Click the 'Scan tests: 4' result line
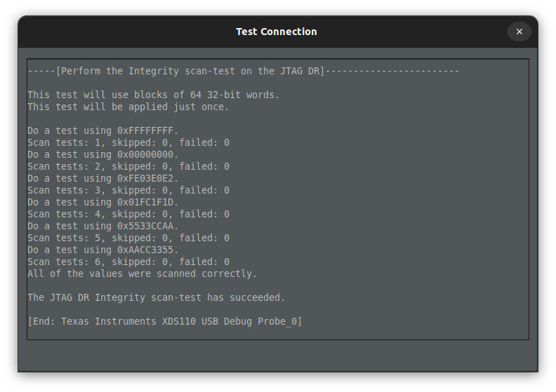 [128, 214]
